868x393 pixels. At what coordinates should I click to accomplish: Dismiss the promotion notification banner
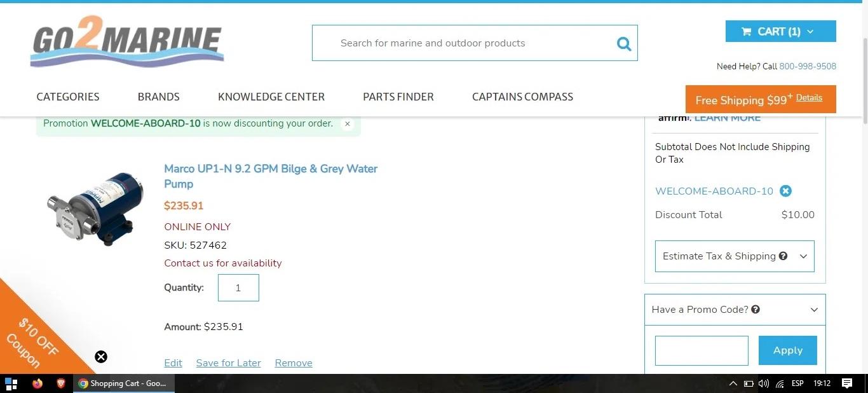(x=347, y=124)
